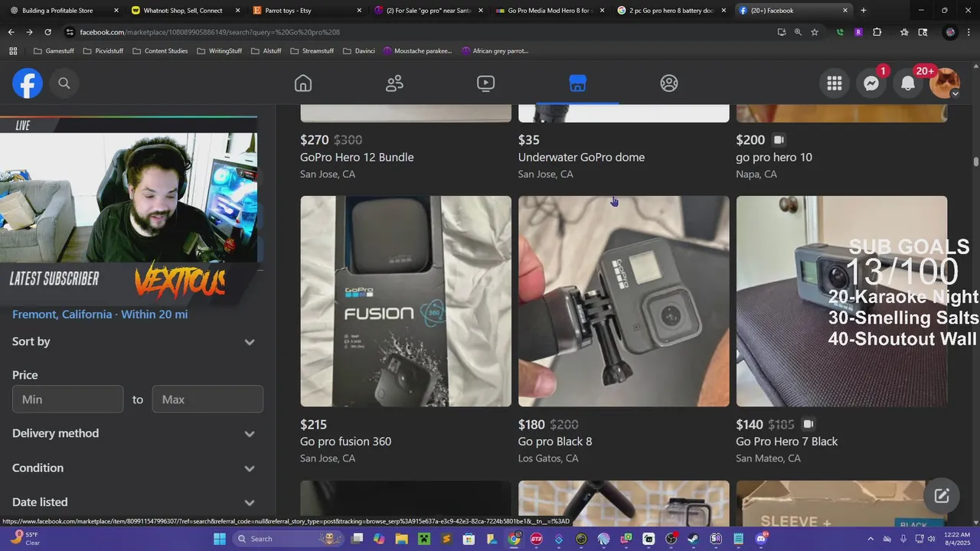Open the Underwater GoPro dome listing title

[581, 157]
